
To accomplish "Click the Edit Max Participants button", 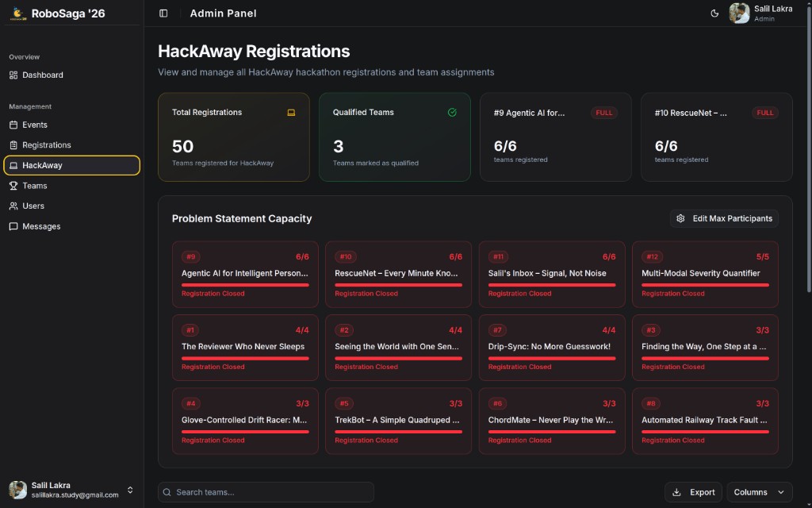I will point(724,219).
